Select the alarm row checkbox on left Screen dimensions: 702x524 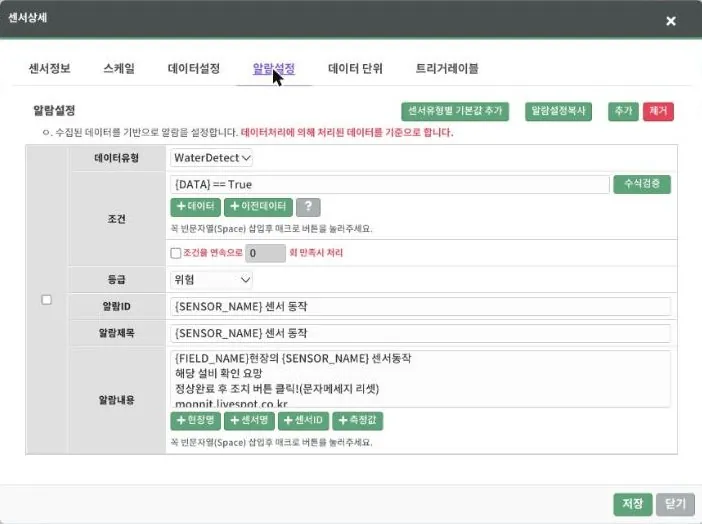point(47,300)
